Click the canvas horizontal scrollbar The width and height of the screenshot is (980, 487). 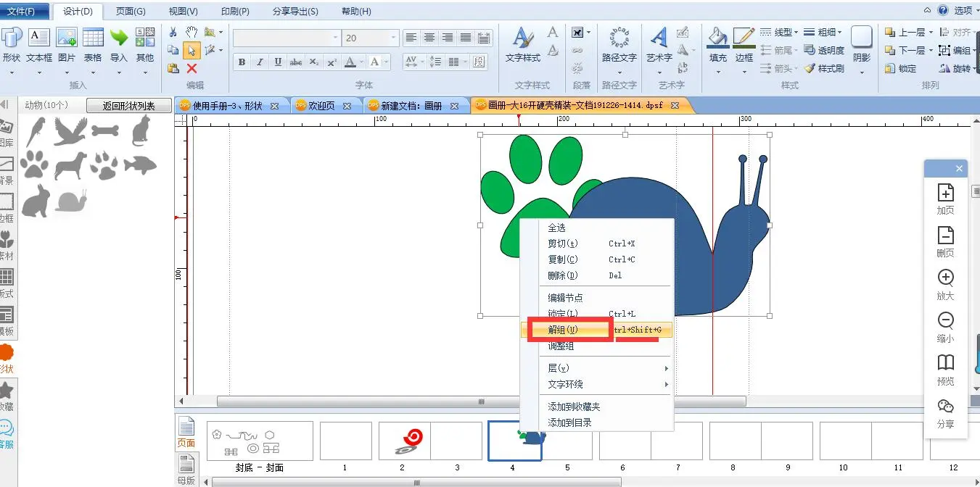481,401
